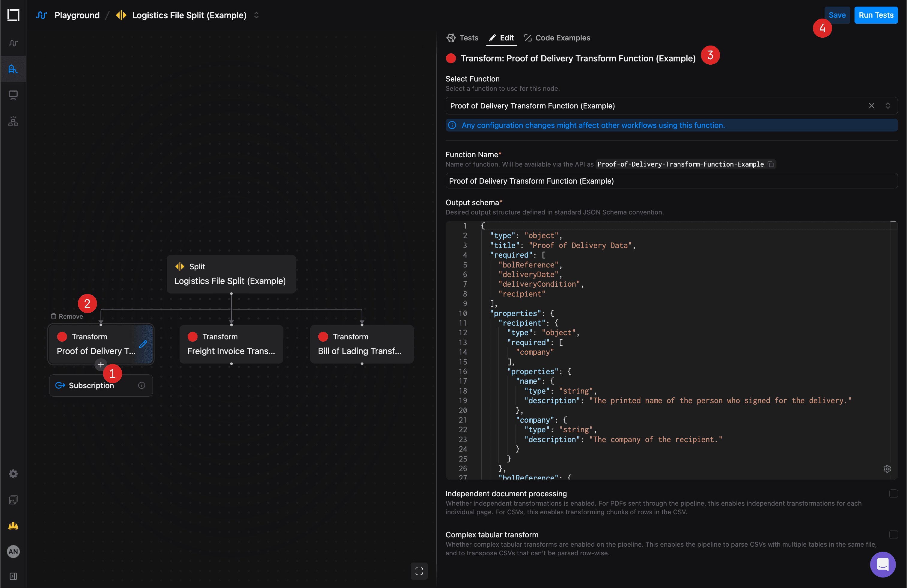Image resolution: width=907 pixels, height=588 pixels.
Task: Click the monitor panel icon in the sidebar
Action: pos(13,95)
